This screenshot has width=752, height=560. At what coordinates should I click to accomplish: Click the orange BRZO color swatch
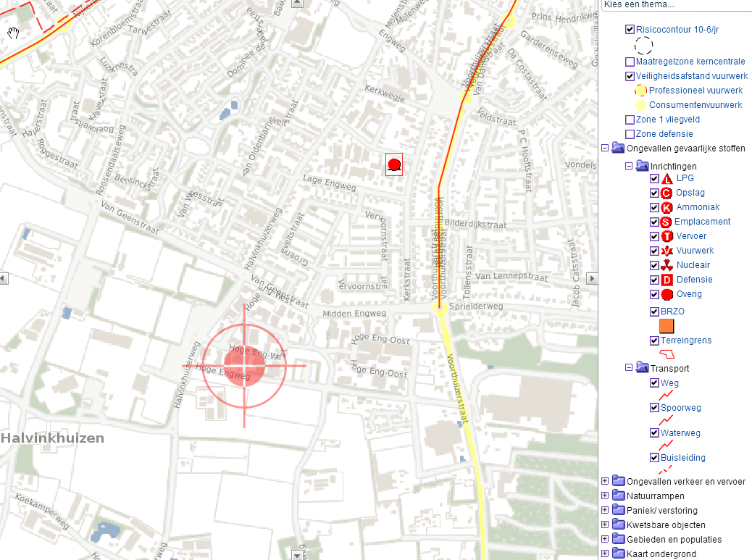(667, 326)
